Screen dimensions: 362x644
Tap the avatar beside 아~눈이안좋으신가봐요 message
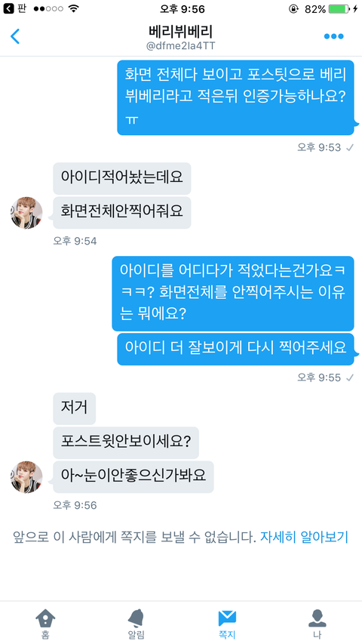26,477
